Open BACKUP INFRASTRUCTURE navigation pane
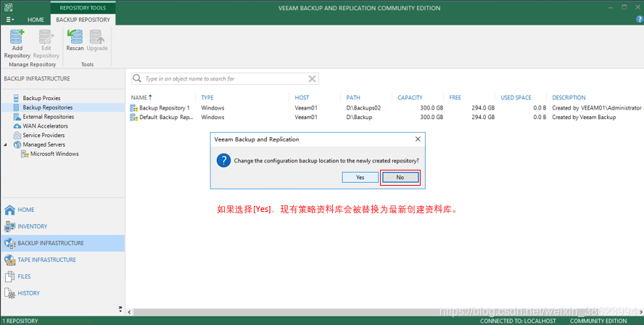644x325 pixels. point(62,243)
